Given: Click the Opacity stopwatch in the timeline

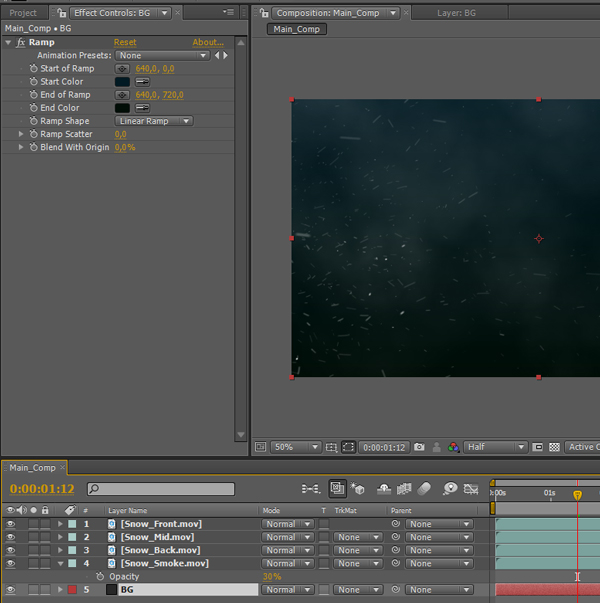Looking at the screenshot, I should pos(100,577).
